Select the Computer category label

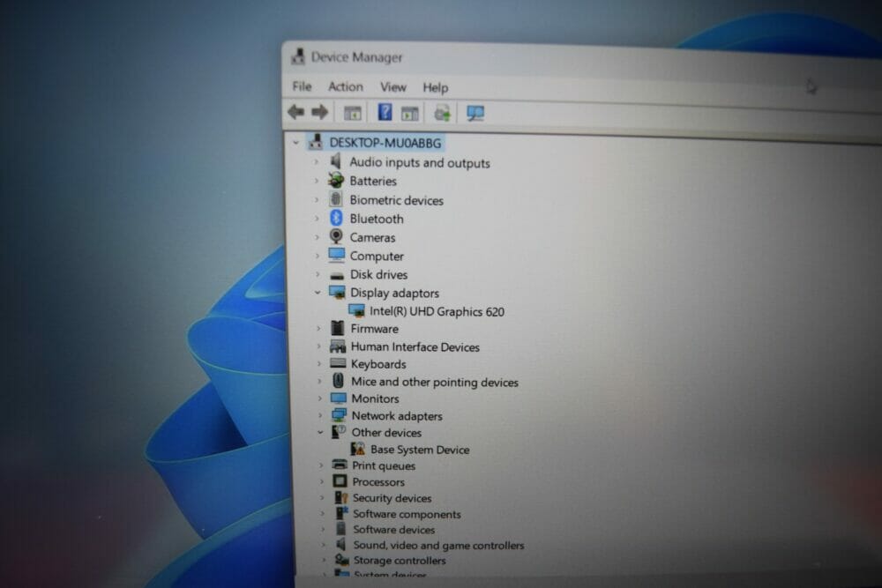tap(377, 256)
